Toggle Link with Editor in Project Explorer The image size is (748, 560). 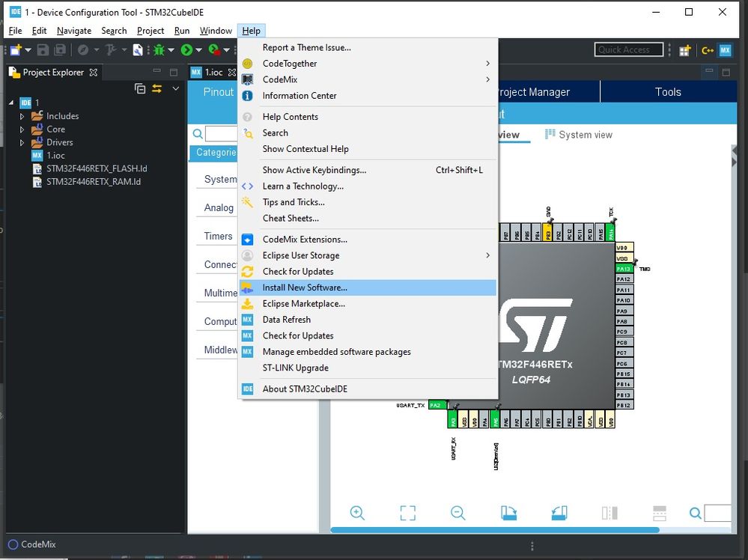pos(157,89)
